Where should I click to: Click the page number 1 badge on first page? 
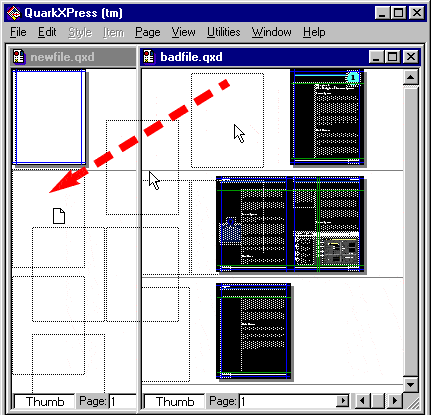(x=353, y=78)
